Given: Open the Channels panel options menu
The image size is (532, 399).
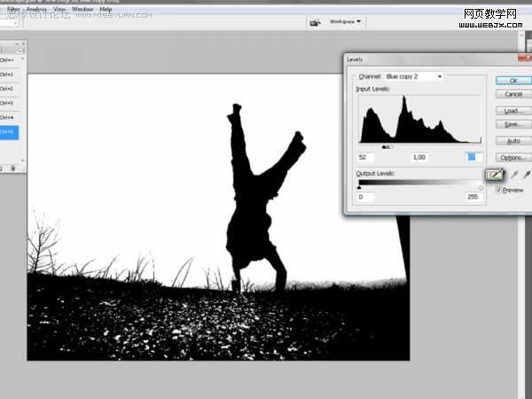Looking at the screenshot, I should coord(20,51).
